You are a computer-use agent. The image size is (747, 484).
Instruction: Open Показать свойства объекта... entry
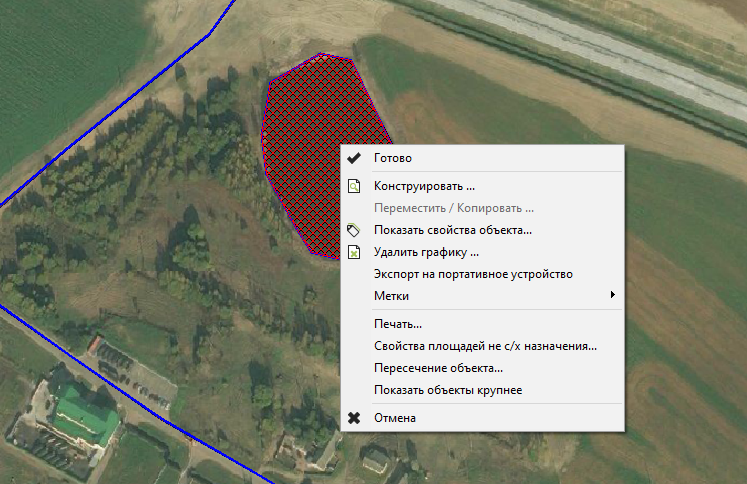482,230
